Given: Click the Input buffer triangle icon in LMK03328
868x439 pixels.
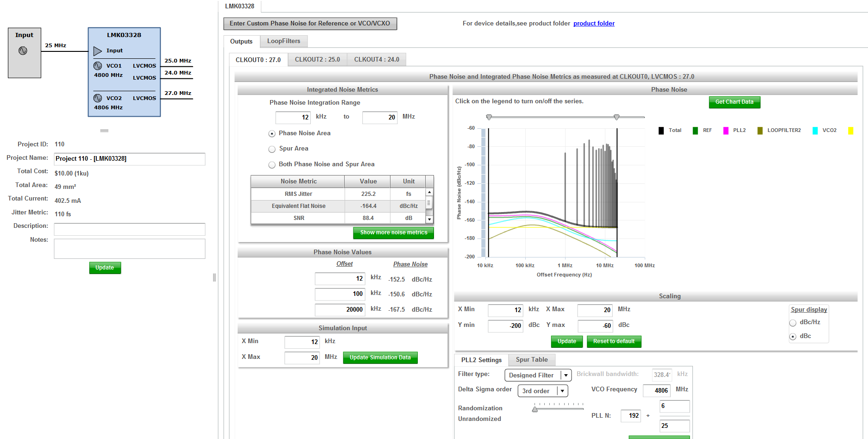Looking at the screenshot, I should (x=97, y=50).
